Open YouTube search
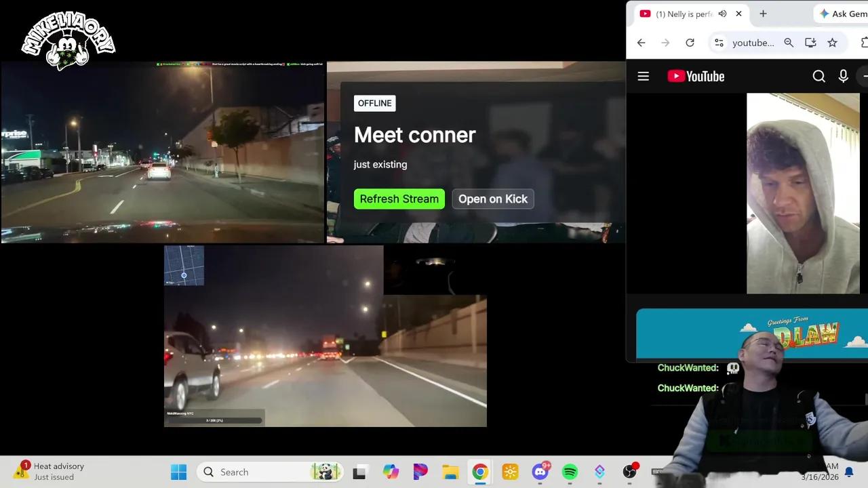Image resolution: width=868 pixels, height=488 pixels. (818, 77)
